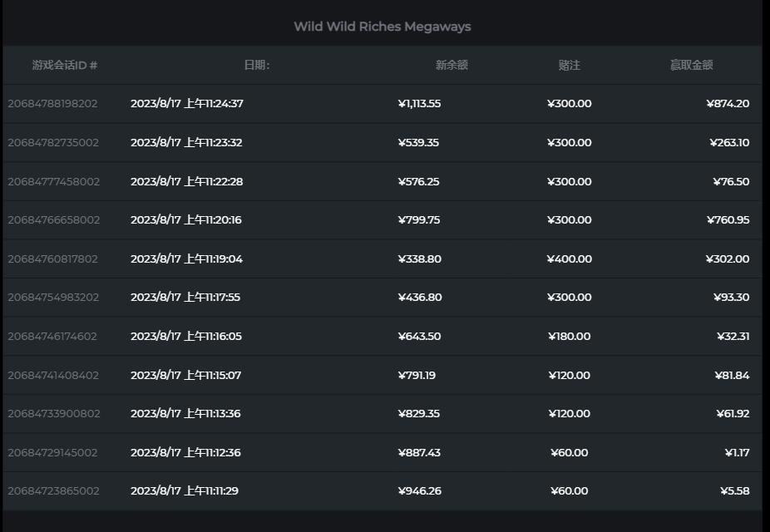Screen dimensions: 770x532
Task: Select the row dated 上午11:16:05
Action: [383, 336]
